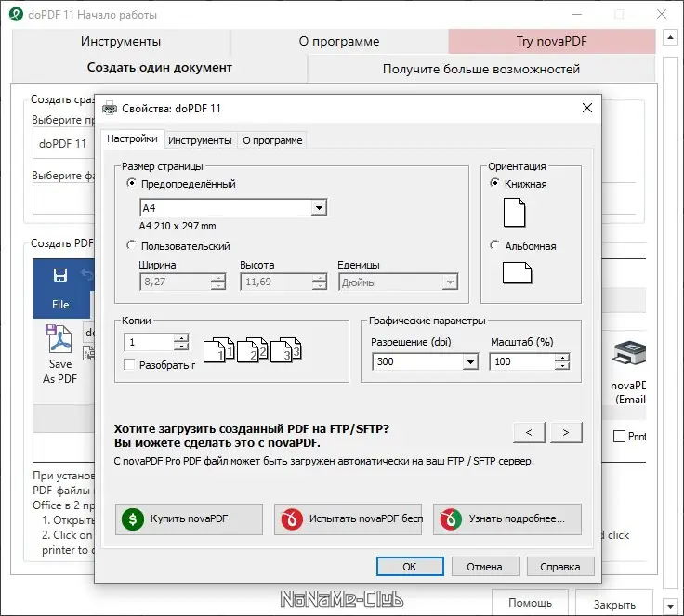
Task: Select the Пользовательский page size option
Action: [131, 245]
